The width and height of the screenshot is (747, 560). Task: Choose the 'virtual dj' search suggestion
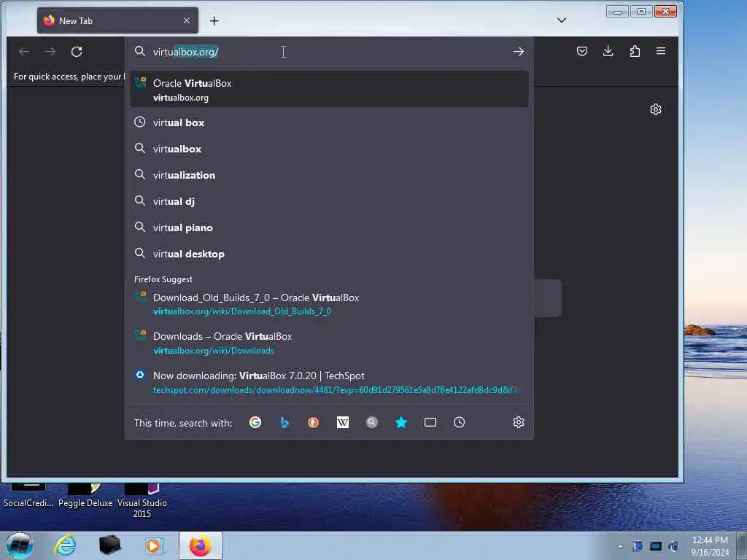point(329,201)
